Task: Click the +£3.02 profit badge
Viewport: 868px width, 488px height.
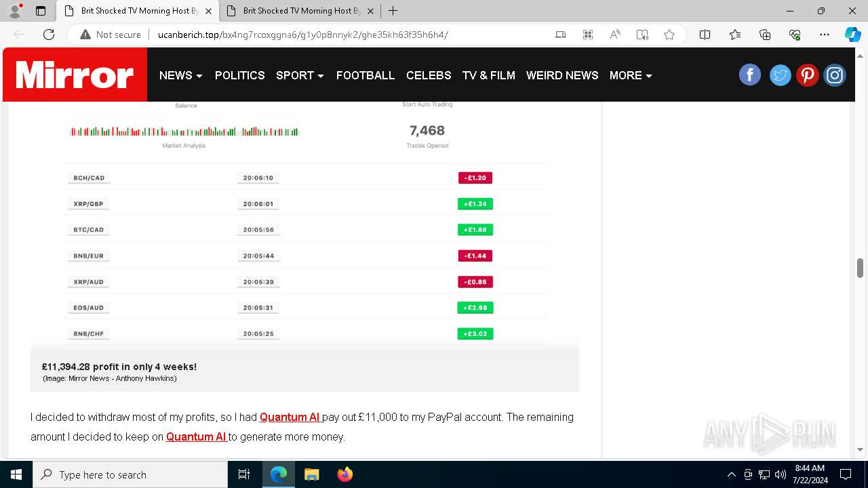Action: tap(475, 333)
